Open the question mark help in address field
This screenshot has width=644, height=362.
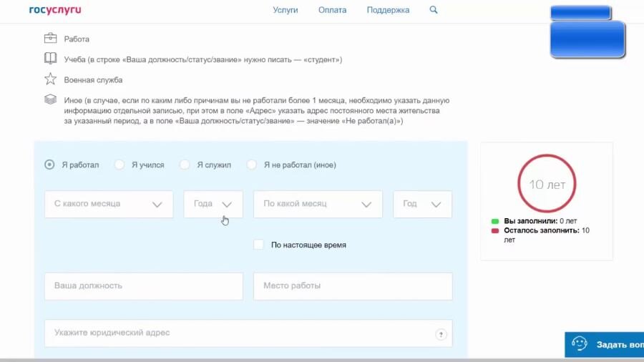[441, 335]
